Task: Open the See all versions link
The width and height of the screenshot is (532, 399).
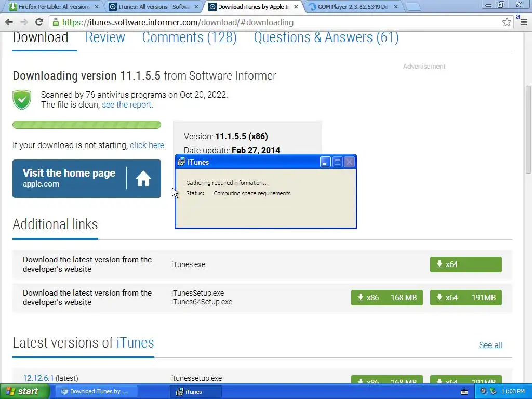Action: pos(490,345)
